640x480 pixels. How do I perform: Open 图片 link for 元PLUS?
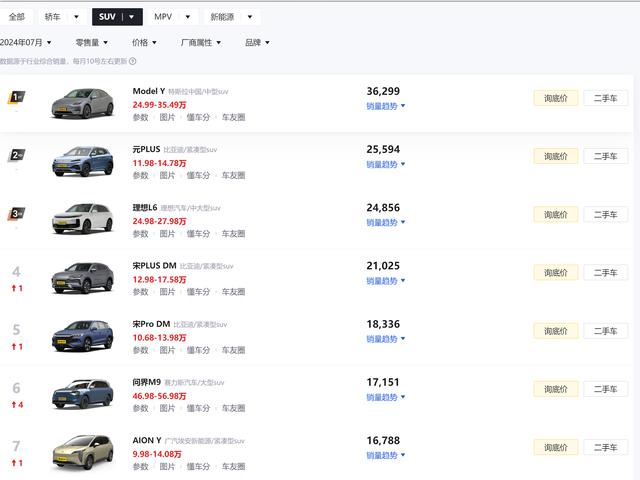[167, 176]
